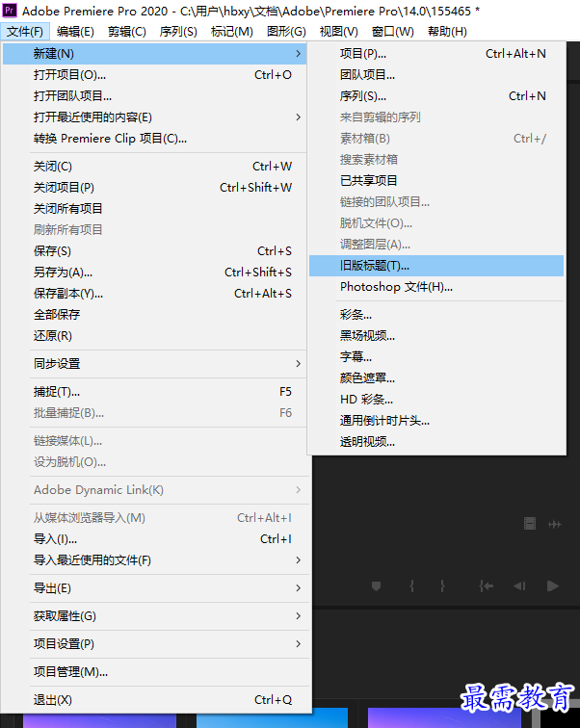The image size is (580, 728).
Task: Choose 关闭项目(P) menu entry
Action: click(155, 188)
